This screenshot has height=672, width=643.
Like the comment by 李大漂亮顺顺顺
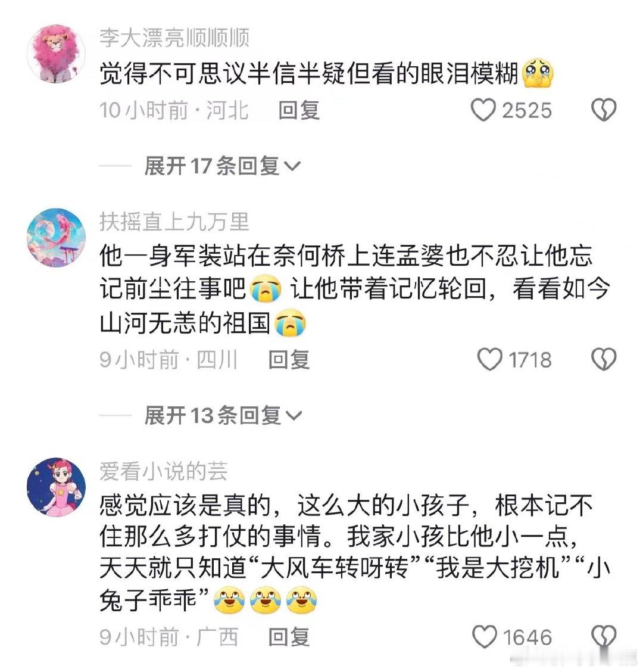tap(483, 110)
